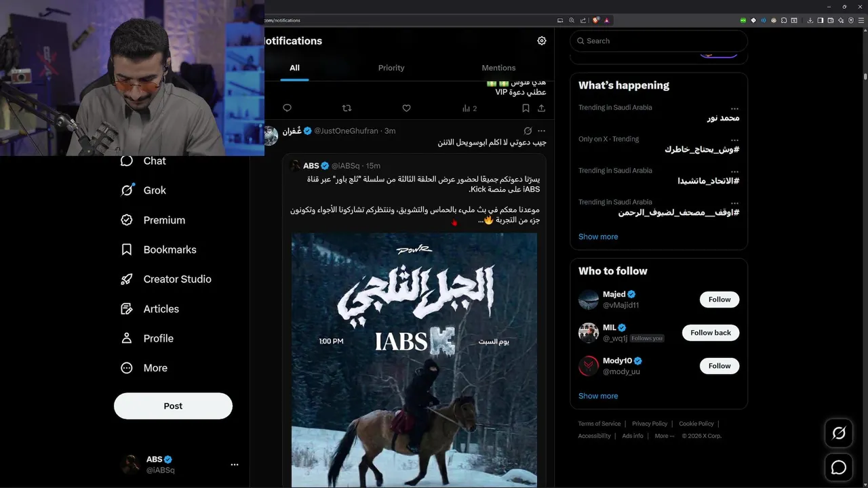Open browser downloads icon
The image size is (868, 488).
click(810, 20)
